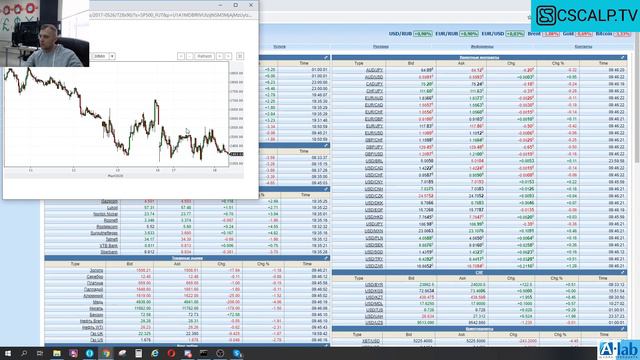
Task: Open the USD/TRY currency pair link
Action: click(374, 259)
